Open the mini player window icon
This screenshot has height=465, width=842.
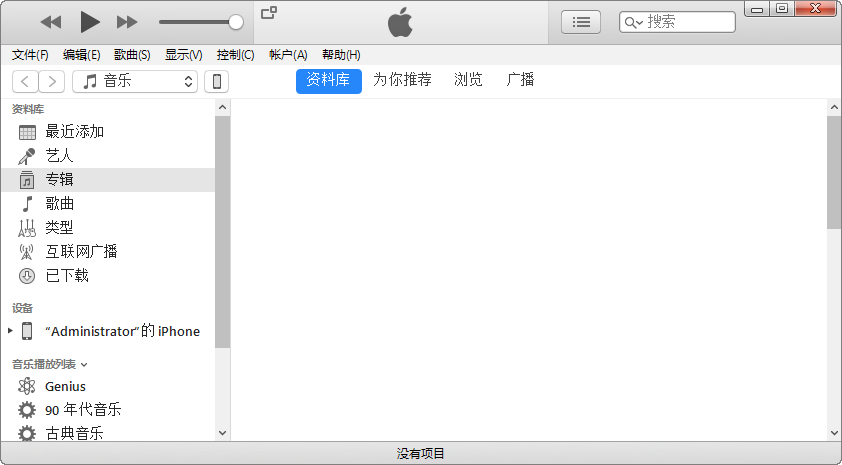click(269, 12)
